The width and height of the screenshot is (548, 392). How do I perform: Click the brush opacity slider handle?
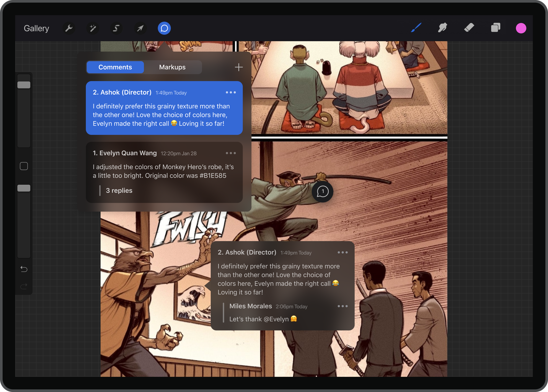24,188
